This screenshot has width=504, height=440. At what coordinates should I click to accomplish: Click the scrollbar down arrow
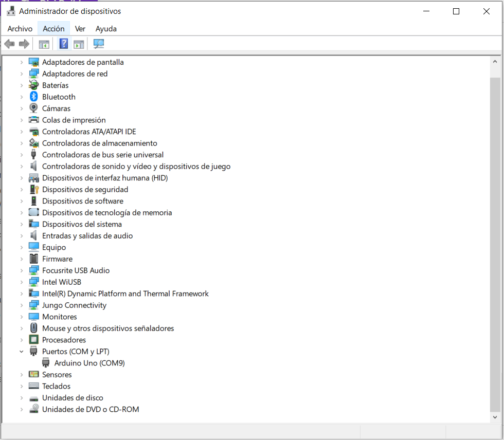(495, 417)
